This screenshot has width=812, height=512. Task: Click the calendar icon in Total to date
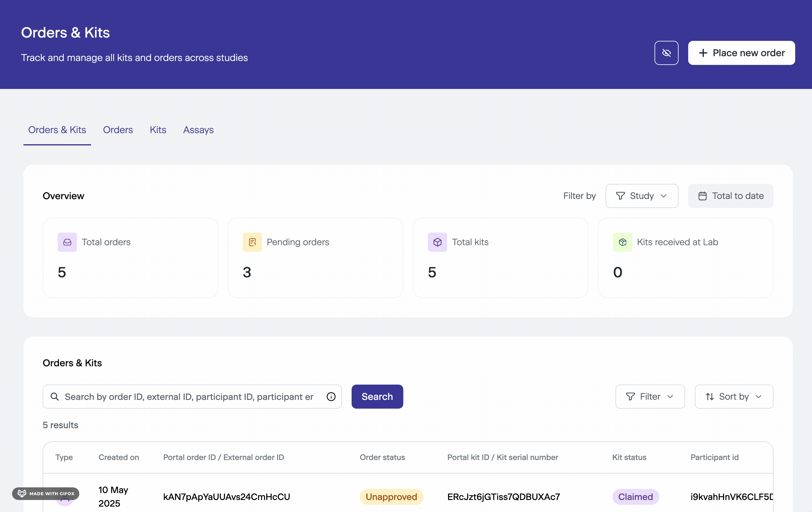click(x=702, y=196)
